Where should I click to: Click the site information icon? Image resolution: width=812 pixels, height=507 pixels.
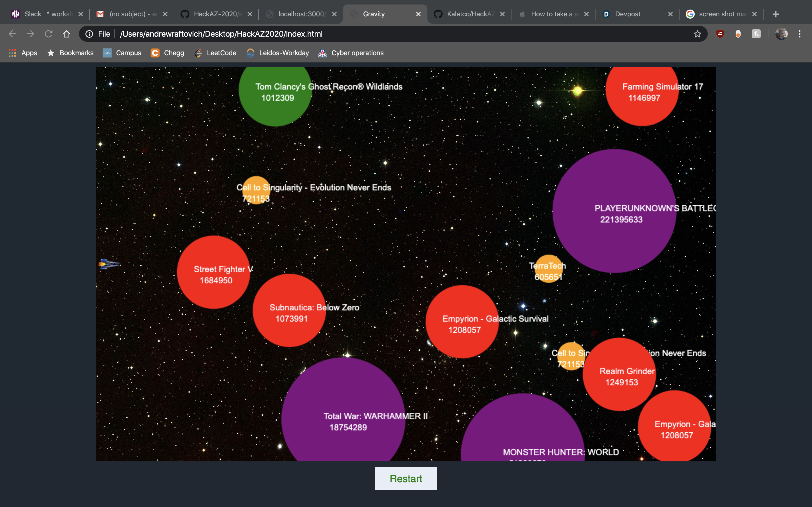[x=89, y=34]
